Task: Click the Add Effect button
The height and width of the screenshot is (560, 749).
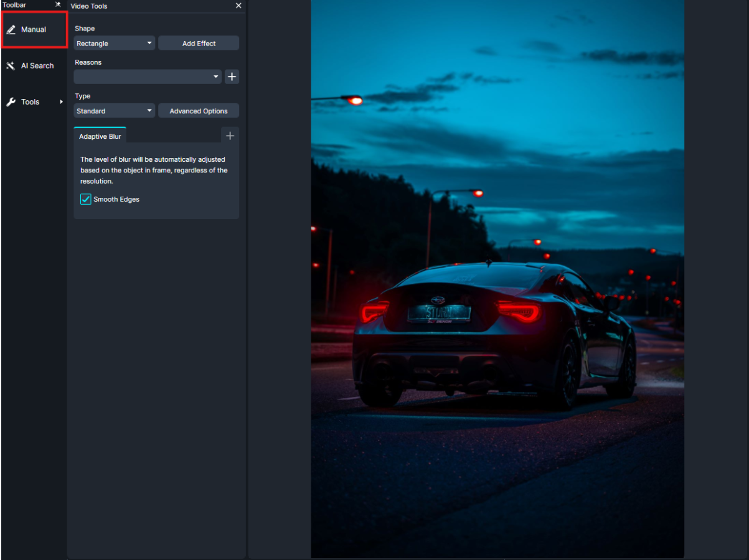Action: 199,44
